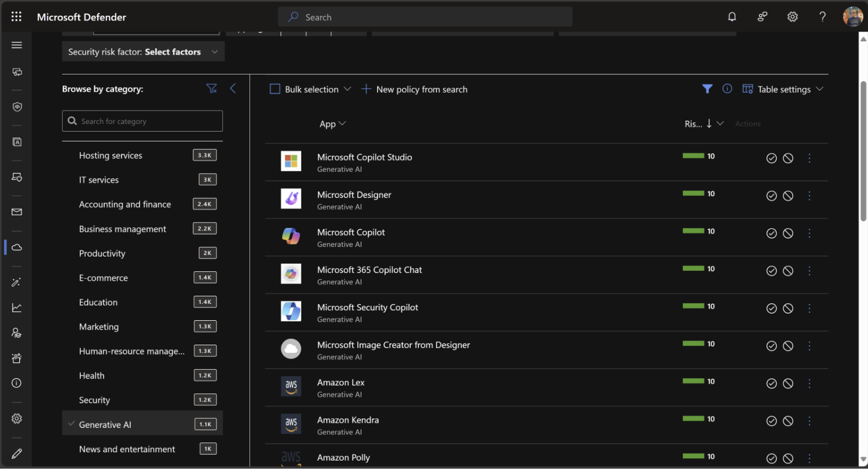The width and height of the screenshot is (868, 471).
Task: Sort by Risk score arrow
Action: pyautogui.click(x=709, y=123)
